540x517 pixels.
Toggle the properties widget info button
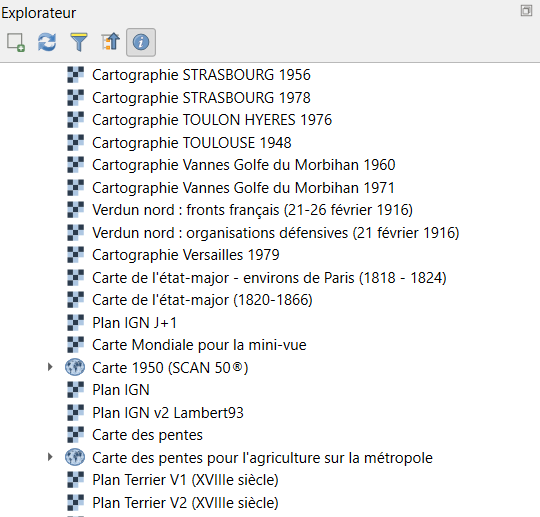coord(141,42)
